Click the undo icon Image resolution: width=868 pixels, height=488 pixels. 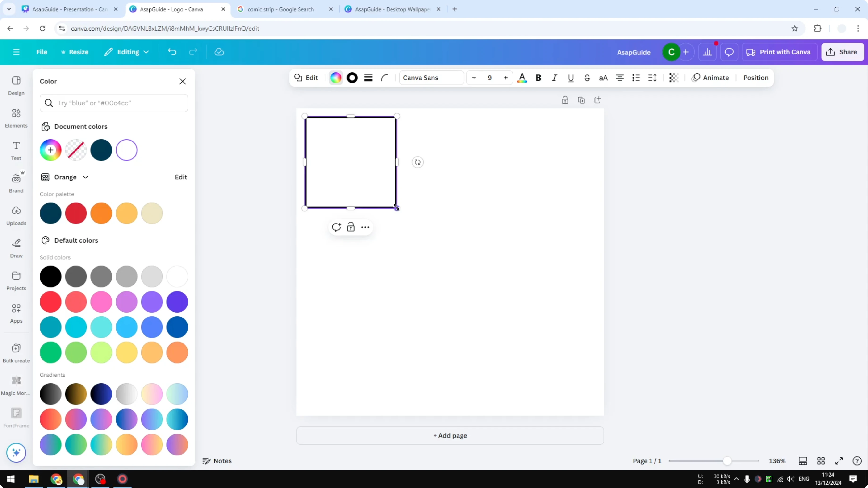172,52
